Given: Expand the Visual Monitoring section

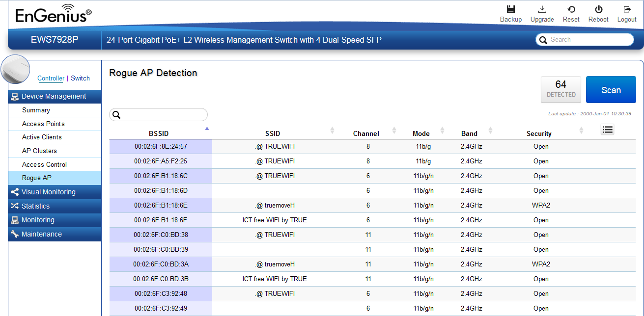Looking at the screenshot, I should (x=48, y=192).
